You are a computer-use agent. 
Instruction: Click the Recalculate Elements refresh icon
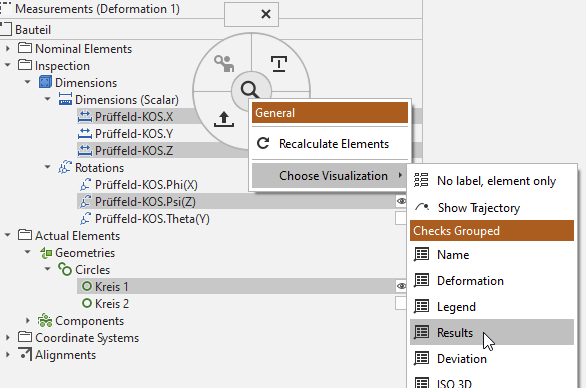click(x=263, y=144)
